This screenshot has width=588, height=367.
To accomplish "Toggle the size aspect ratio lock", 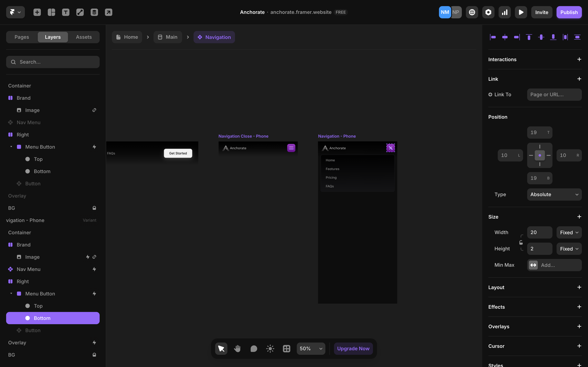I will [x=521, y=242].
